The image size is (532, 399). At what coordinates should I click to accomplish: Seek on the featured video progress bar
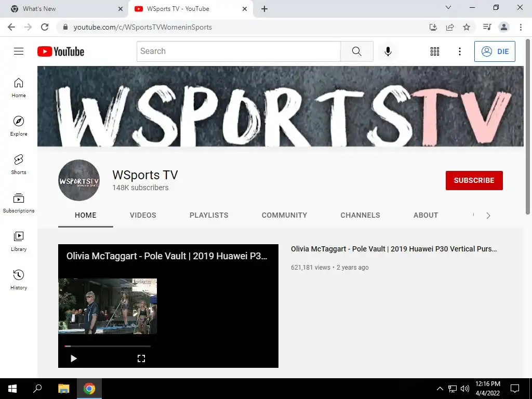pos(107,346)
